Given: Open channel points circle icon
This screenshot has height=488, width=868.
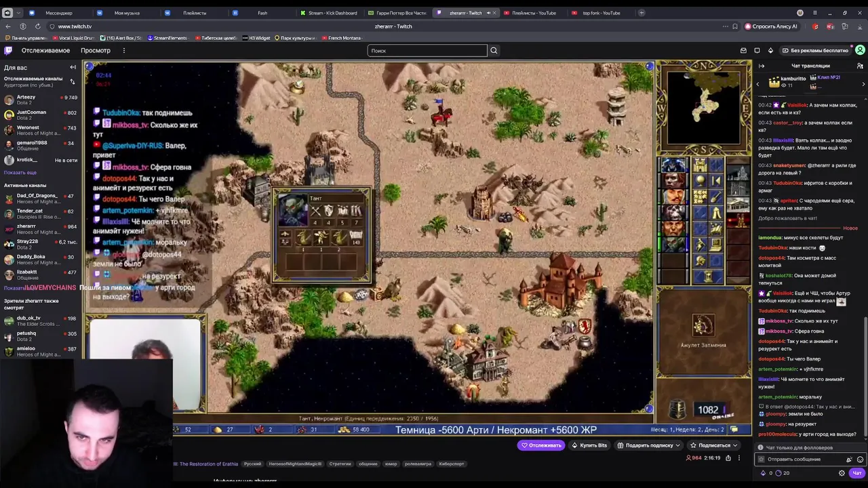Looking at the screenshot, I should tap(778, 473).
